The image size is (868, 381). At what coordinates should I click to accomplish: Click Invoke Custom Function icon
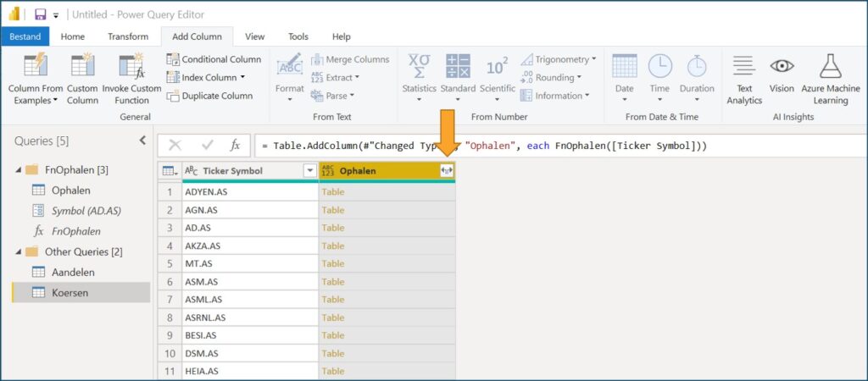pos(131,66)
